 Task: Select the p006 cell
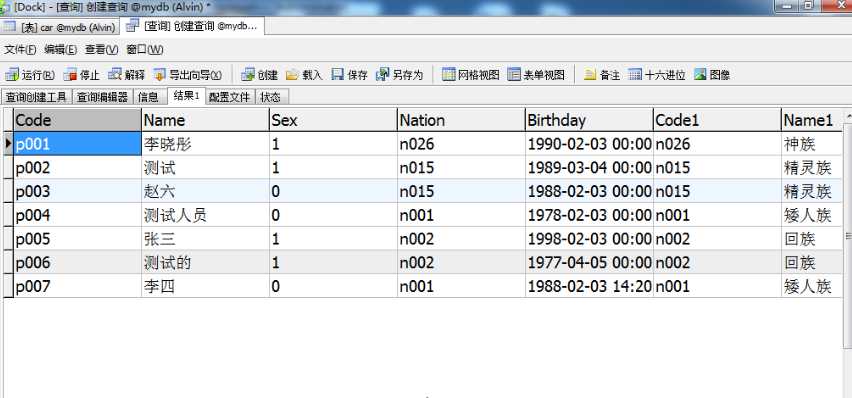(x=77, y=263)
